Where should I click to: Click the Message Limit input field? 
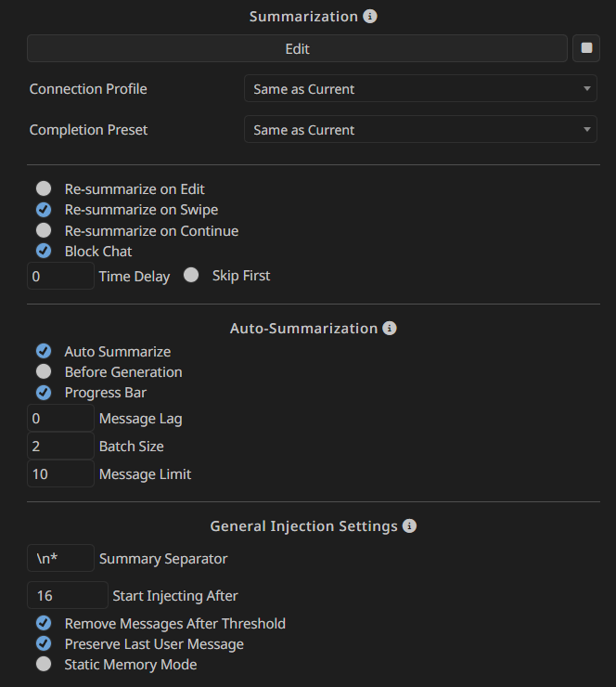pos(60,473)
